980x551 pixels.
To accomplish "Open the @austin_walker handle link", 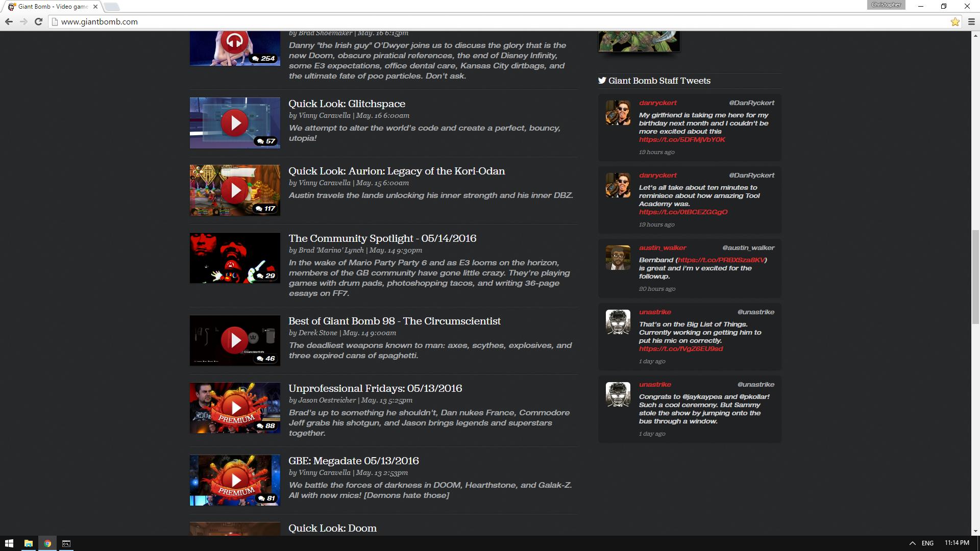I will pyautogui.click(x=748, y=248).
